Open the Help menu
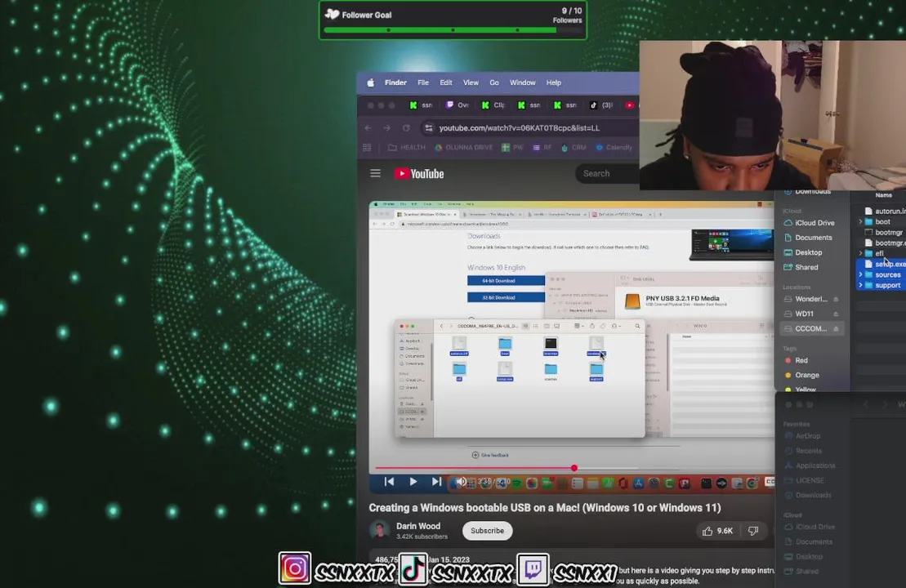This screenshot has width=906, height=588. (x=554, y=82)
